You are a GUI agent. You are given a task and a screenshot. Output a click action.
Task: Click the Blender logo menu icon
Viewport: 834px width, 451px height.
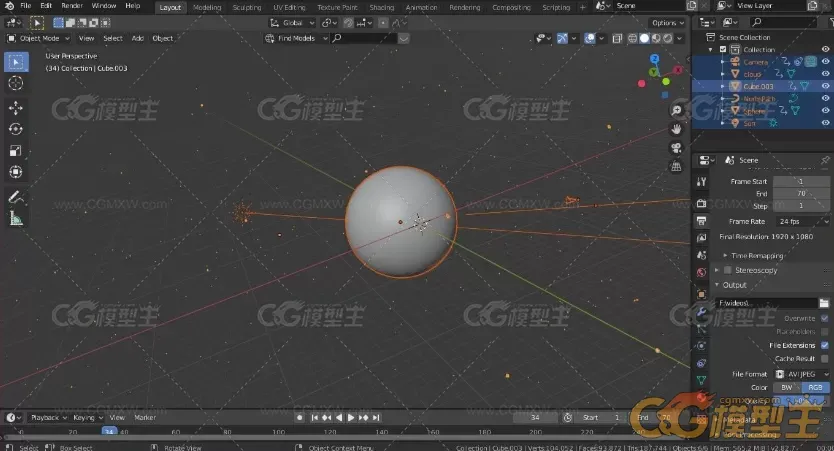[x=9, y=6]
